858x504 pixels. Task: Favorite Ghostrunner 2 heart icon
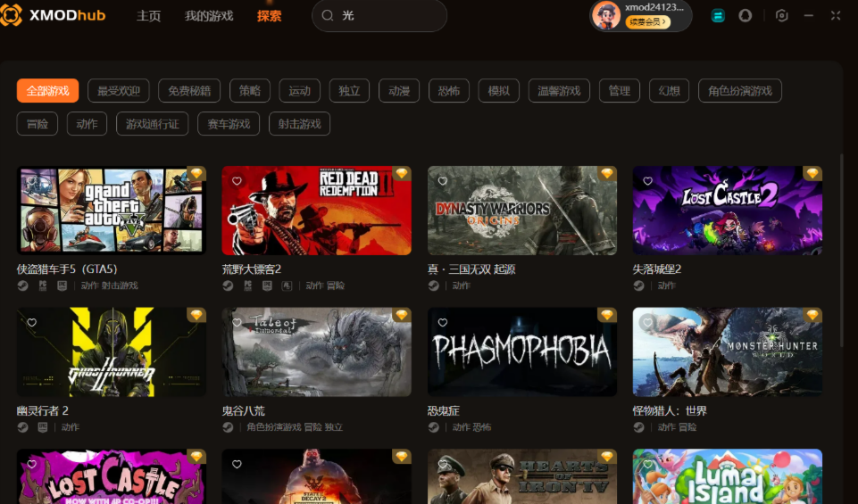[x=32, y=323]
